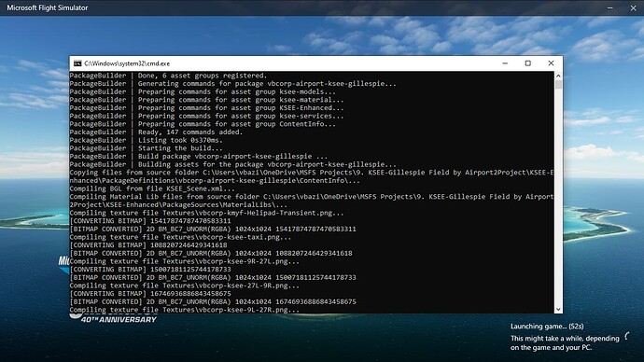Click the 'vbcorp-kmyf-Helipad-Transient.png...' line
This screenshot has height=362, width=644.
[206, 213]
